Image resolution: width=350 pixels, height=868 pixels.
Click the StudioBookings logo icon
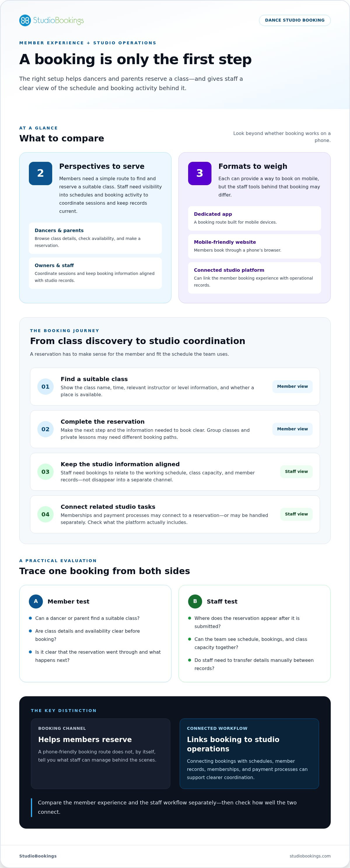point(25,20)
